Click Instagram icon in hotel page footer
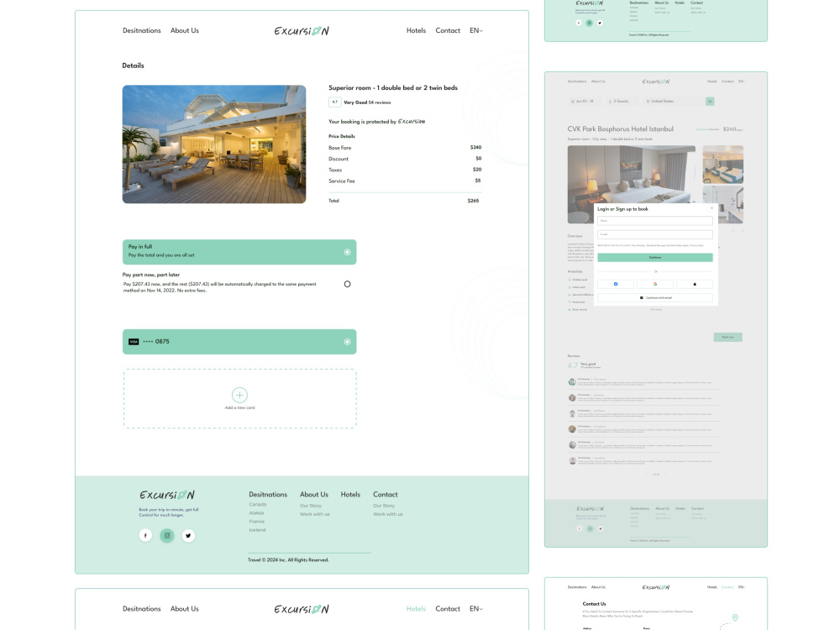 (590, 528)
